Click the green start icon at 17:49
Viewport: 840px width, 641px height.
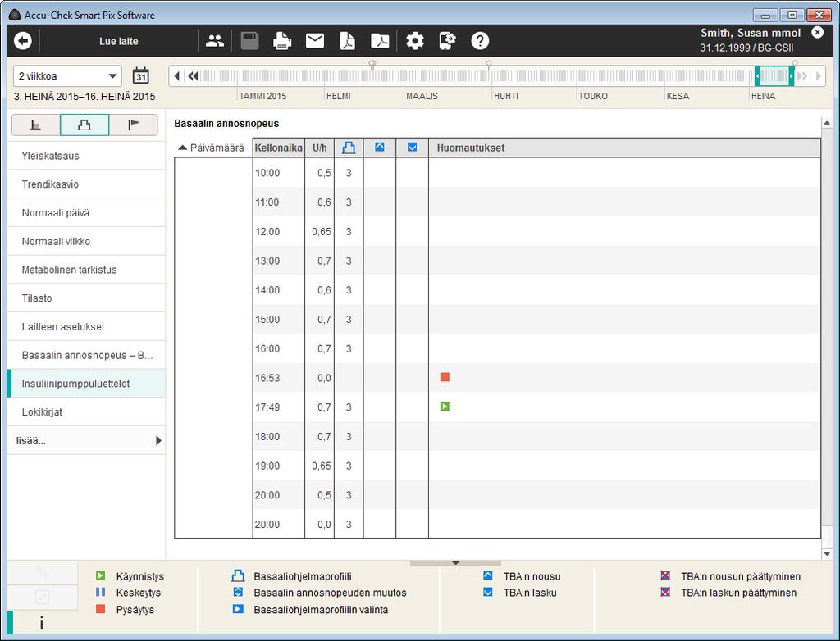(445, 407)
